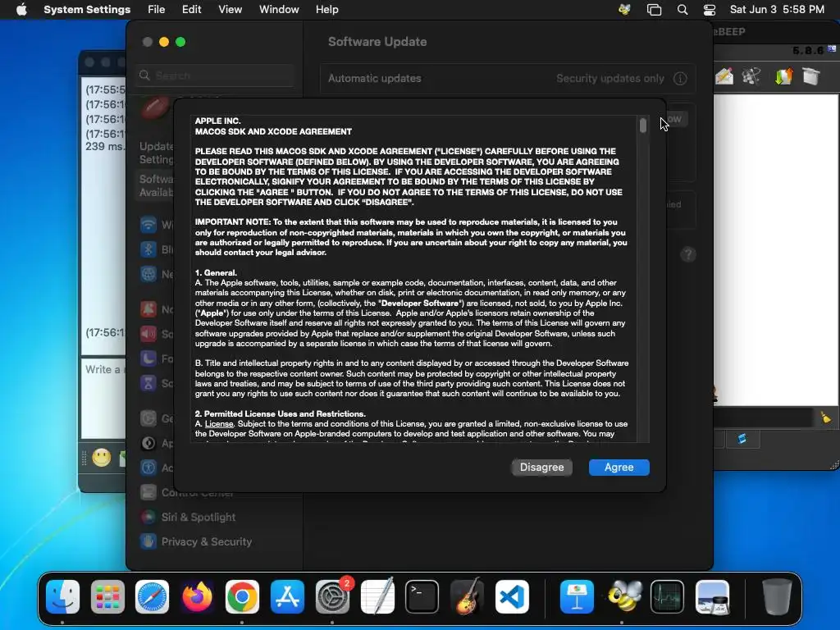Screen dimensions: 840x630
Task: Open Firefox from the Dock
Action: click(197, 596)
